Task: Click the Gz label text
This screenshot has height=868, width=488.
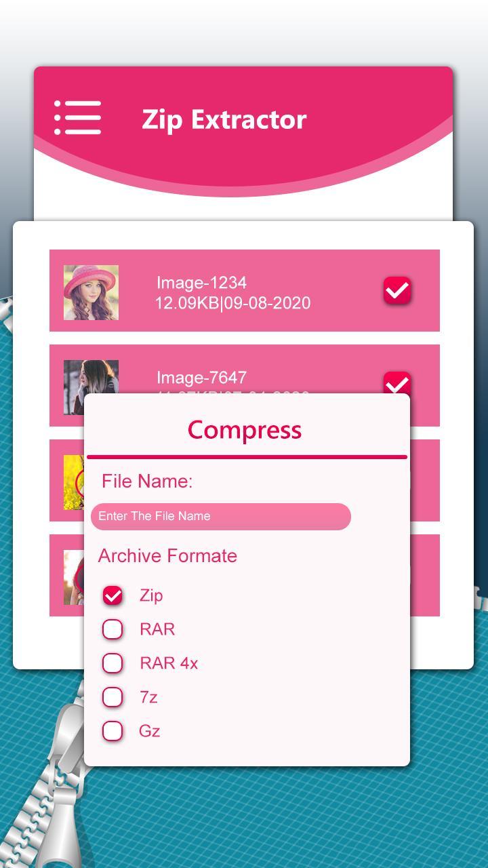Action: [x=150, y=731]
